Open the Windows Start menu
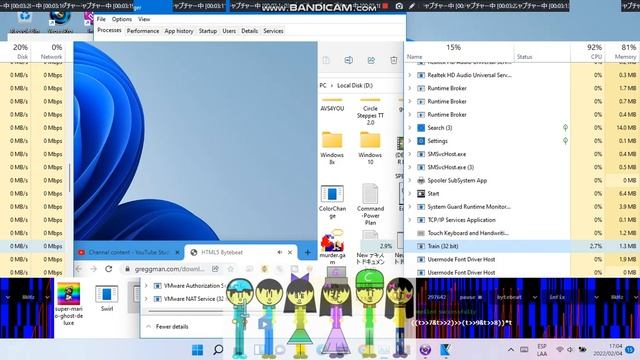The image size is (640, 360). point(198,350)
